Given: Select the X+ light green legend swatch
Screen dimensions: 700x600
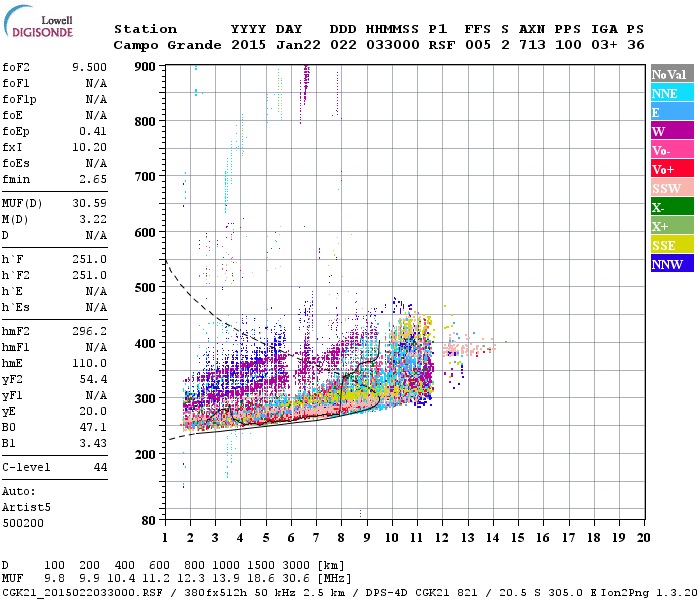Looking at the screenshot, I should tap(672, 225).
